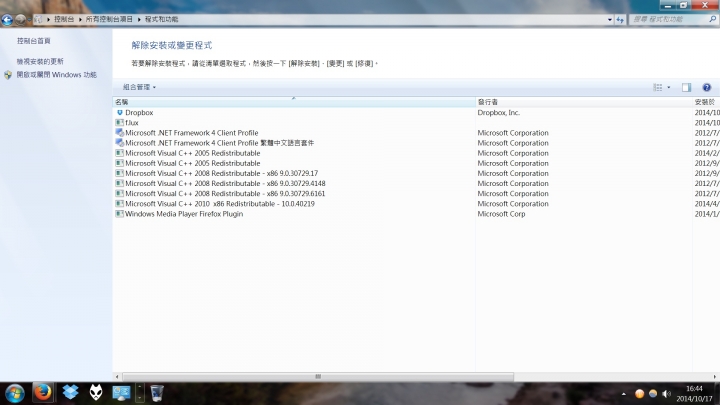Viewport: 720px width, 405px height.
Task: Open view options dropdown arrow
Action: tap(669, 87)
